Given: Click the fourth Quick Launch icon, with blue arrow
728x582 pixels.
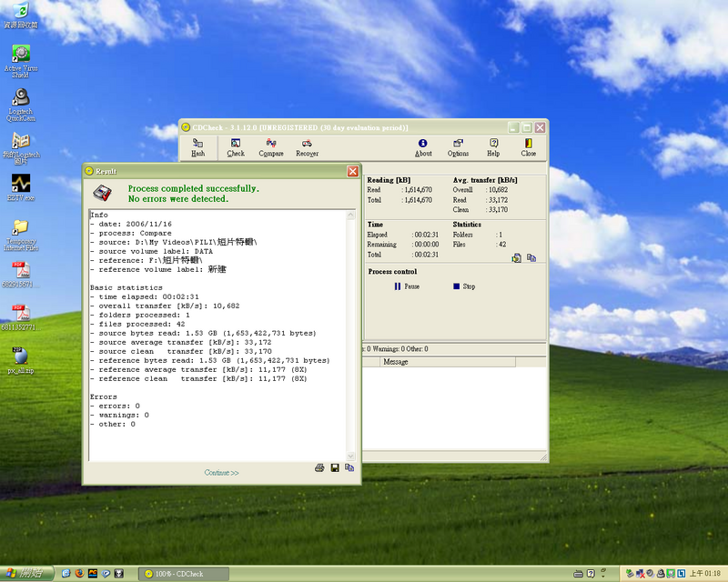Looking at the screenshot, I should point(106,574).
